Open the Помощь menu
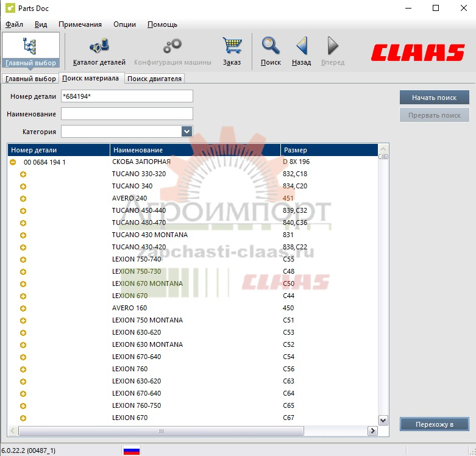The width and height of the screenshot is (476, 456). click(162, 24)
